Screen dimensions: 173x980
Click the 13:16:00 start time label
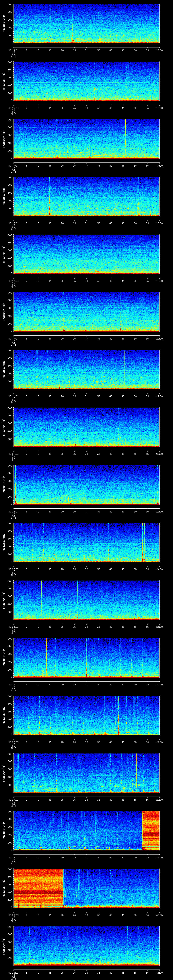point(13,166)
